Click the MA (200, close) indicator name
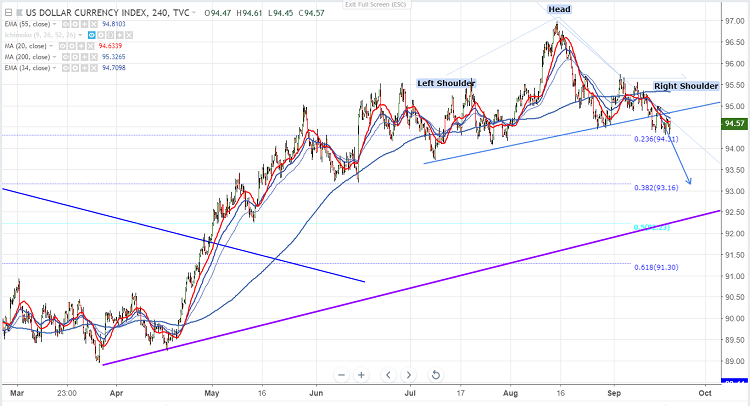The height and width of the screenshot is (406, 752). [27, 57]
